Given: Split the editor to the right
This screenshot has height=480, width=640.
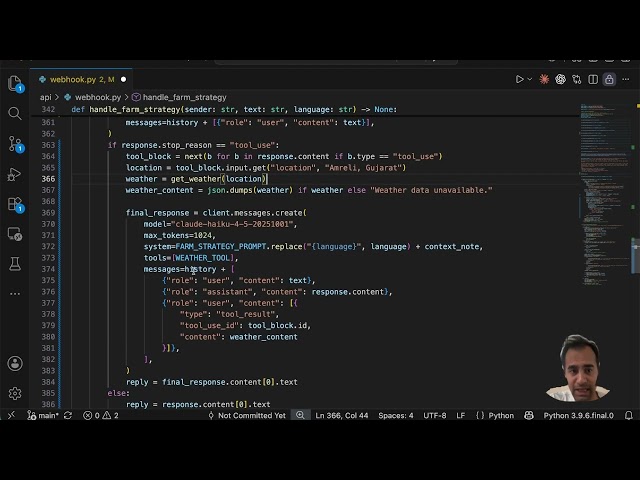Looking at the screenshot, I should [x=593, y=79].
